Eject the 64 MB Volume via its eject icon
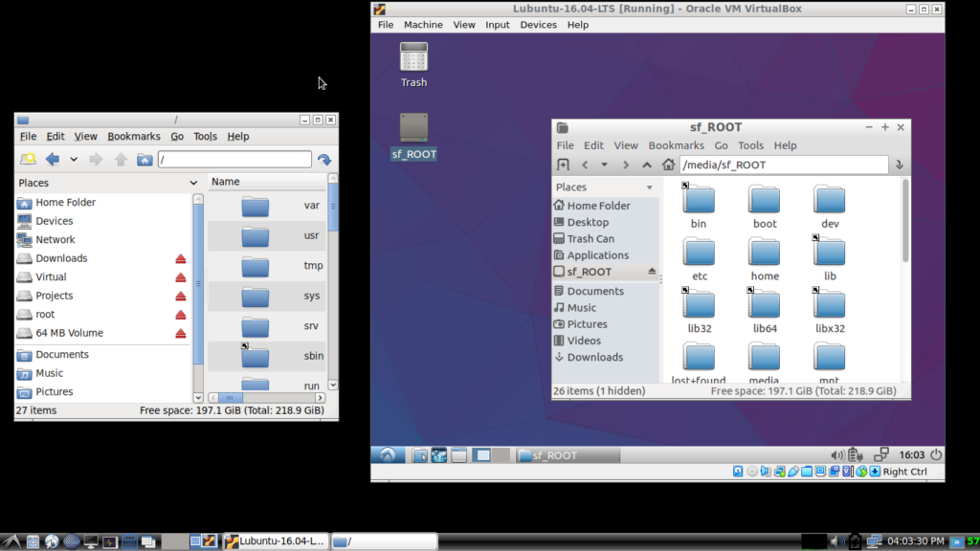This screenshot has height=551, width=980. [180, 332]
